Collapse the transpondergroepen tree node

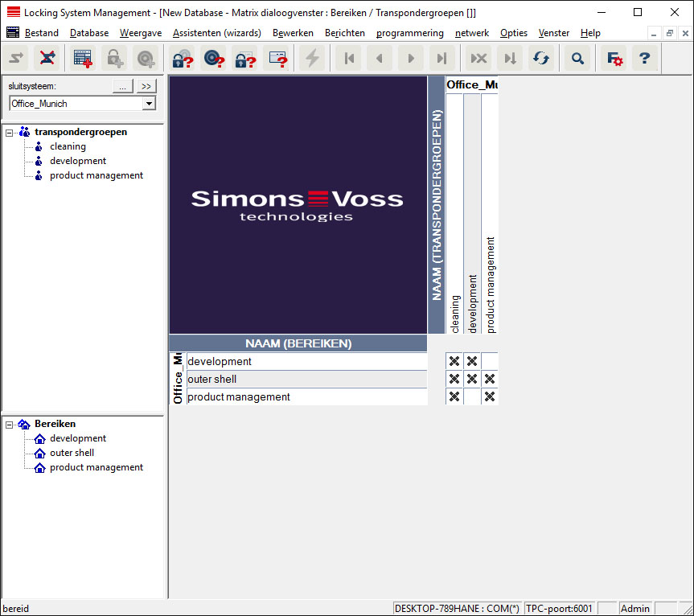pos(10,132)
